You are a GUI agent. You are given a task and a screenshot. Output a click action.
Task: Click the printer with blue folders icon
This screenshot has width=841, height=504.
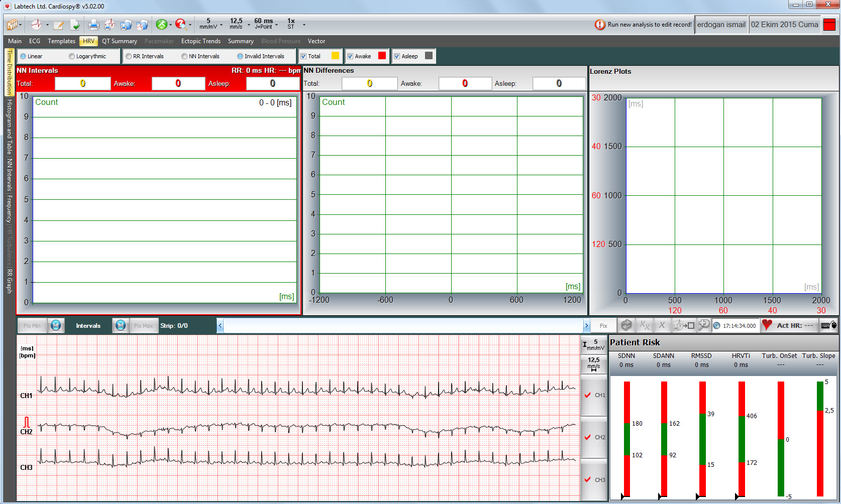126,24
